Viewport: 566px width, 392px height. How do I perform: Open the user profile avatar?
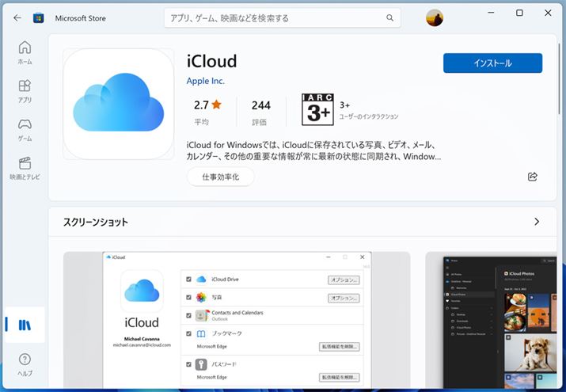pos(435,17)
